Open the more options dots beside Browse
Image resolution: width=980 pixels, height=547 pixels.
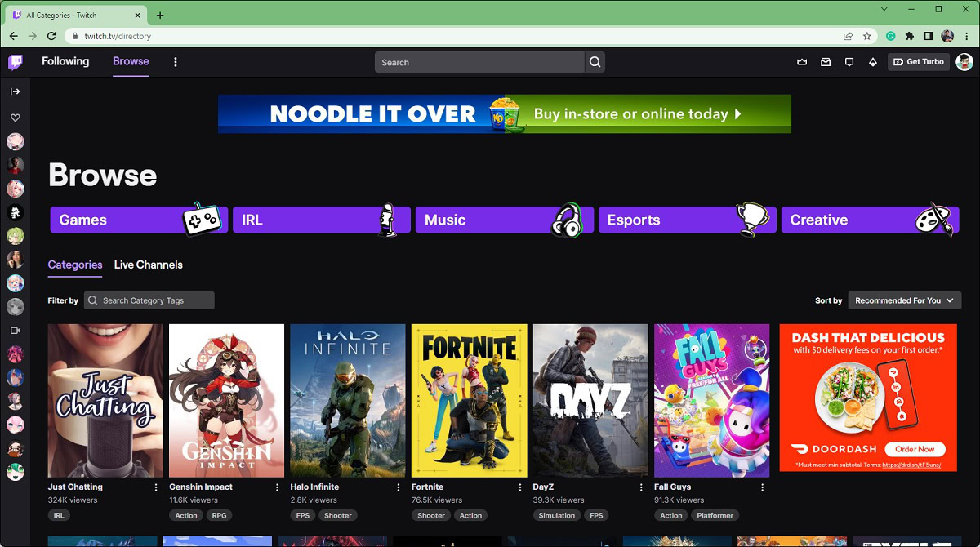pyautogui.click(x=175, y=62)
